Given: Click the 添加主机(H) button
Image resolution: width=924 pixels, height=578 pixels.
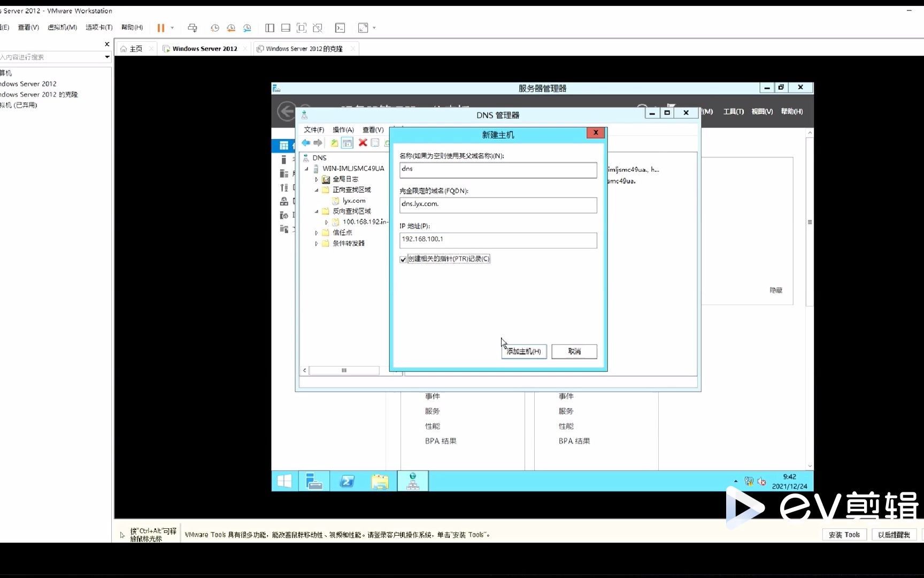Looking at the screenshot, I should pyautogui.click(x=524, y=351).
